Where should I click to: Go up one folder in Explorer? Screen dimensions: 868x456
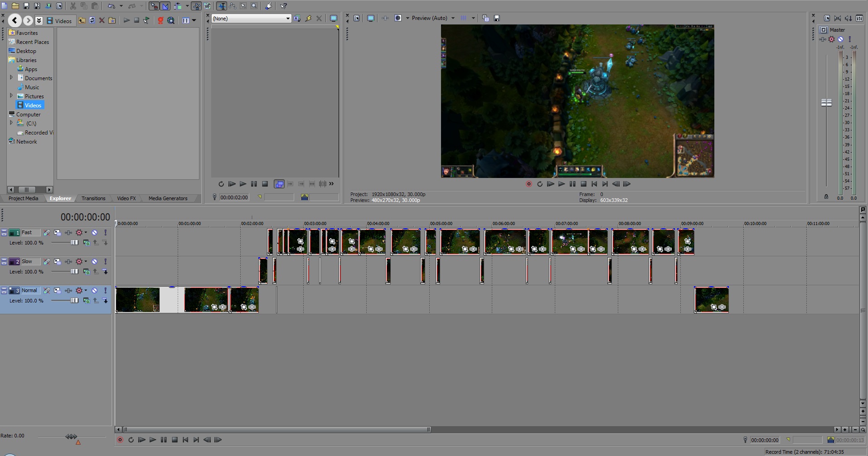(x=82, y=20)
